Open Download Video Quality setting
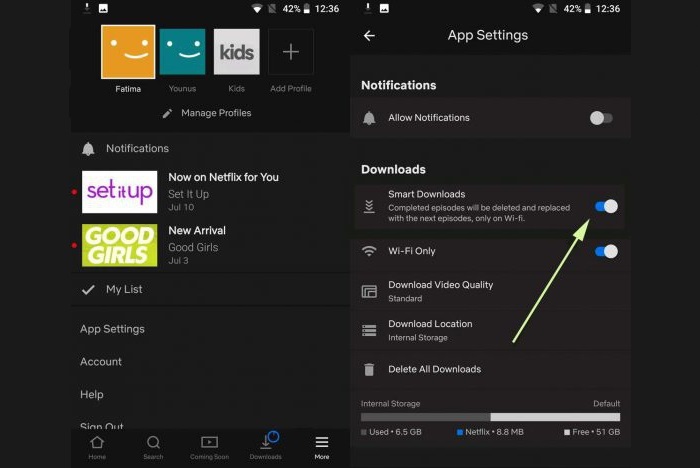The height and width of the screenshot is (468, 700). pyautogui.click(x=491, y=291)
